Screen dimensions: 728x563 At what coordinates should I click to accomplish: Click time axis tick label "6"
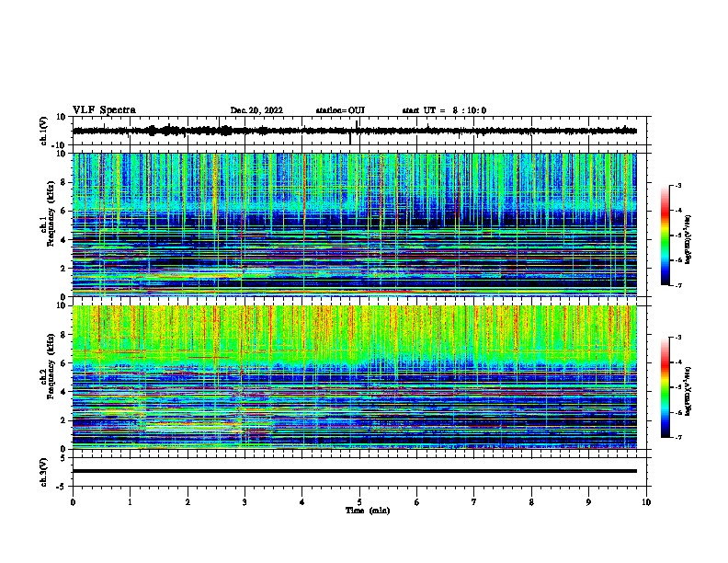pos(417,502)
